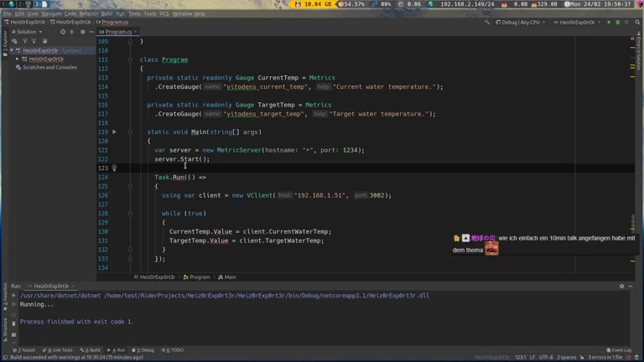
Task: Toggle code fold at Main method line 119
Action: 130,132
